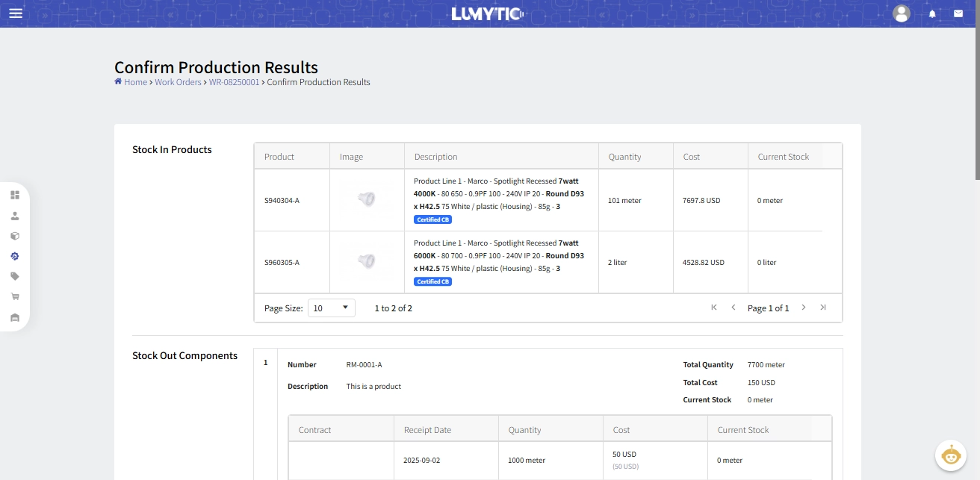Expand the Page Size dropdown
This screenshot has width=980, height=480.
pyautogui.click(x=332, y=308)
